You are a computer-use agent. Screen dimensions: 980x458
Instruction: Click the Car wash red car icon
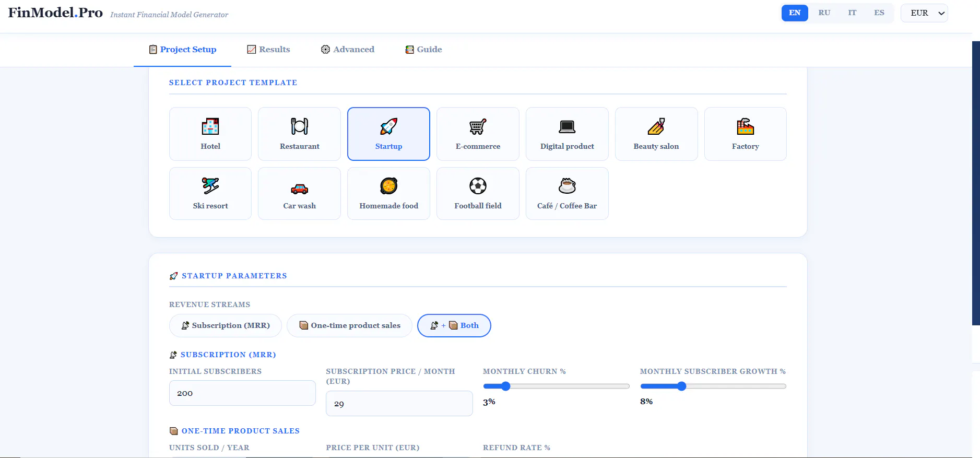[300, 188]
